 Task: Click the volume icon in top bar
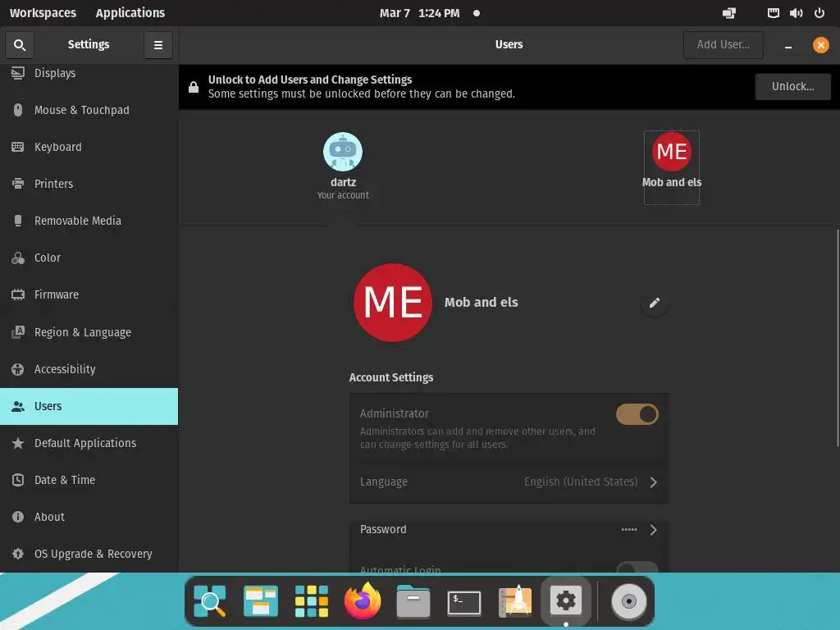[796, 13]
